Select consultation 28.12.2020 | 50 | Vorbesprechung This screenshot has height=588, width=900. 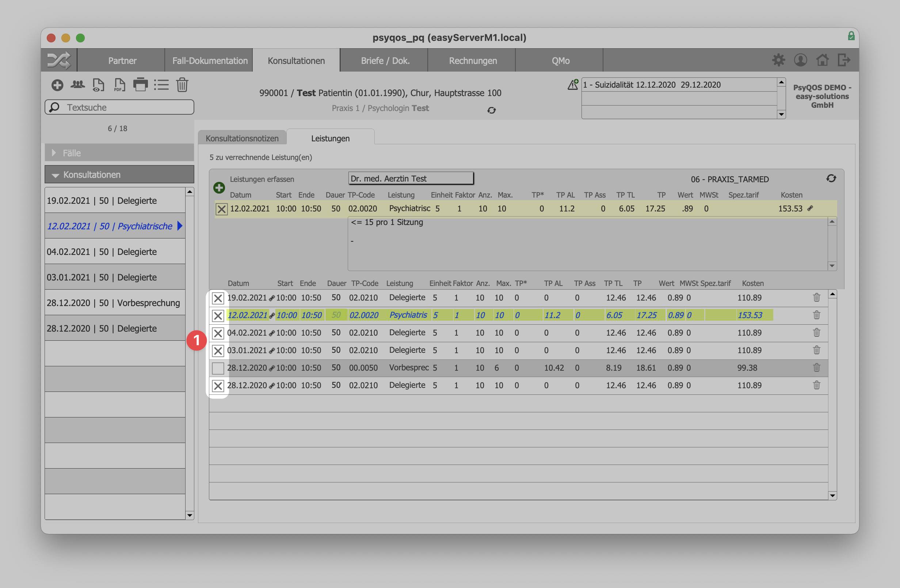115,302
